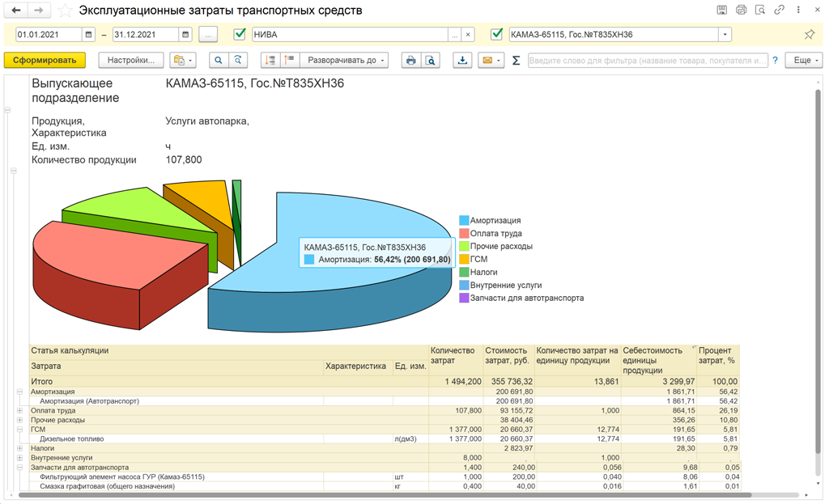Open the Настройки... settings button
This screenshot has height=504, width=829.
(131, 61)
